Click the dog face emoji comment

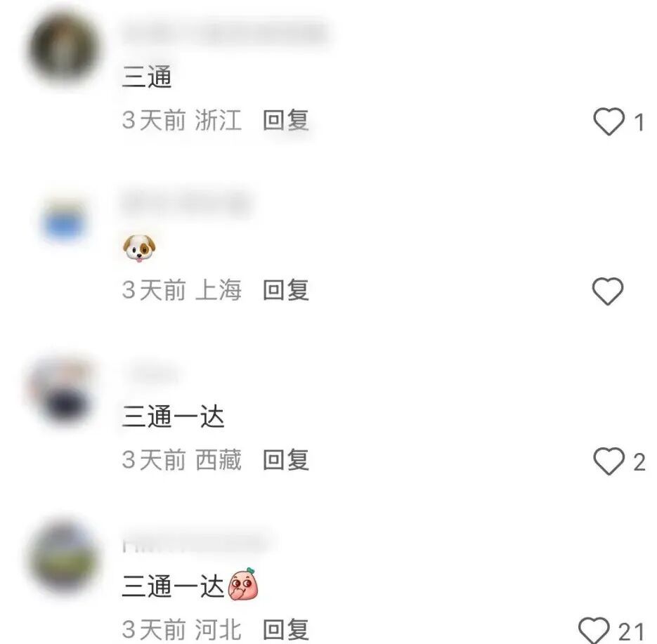tap(139, 249)
